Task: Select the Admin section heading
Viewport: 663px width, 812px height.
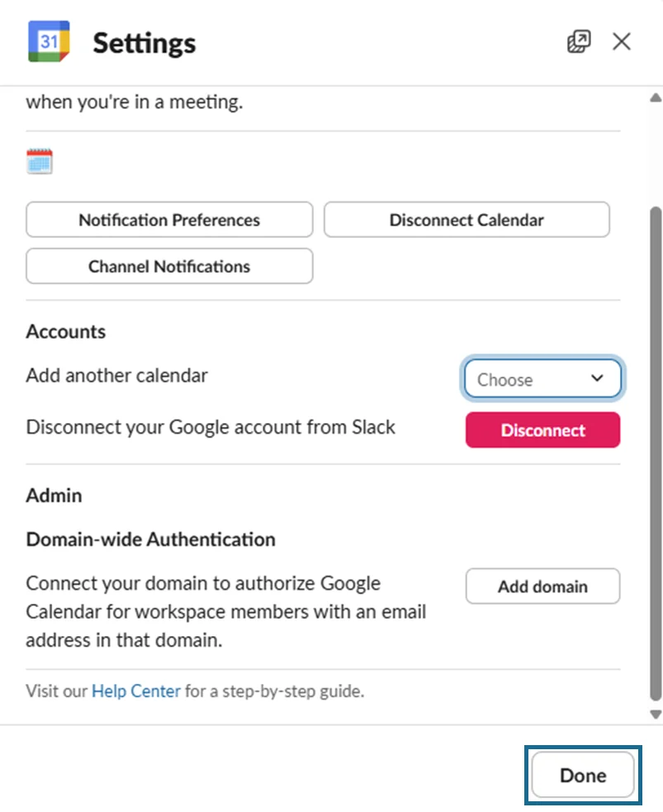Action: point(54,495)
